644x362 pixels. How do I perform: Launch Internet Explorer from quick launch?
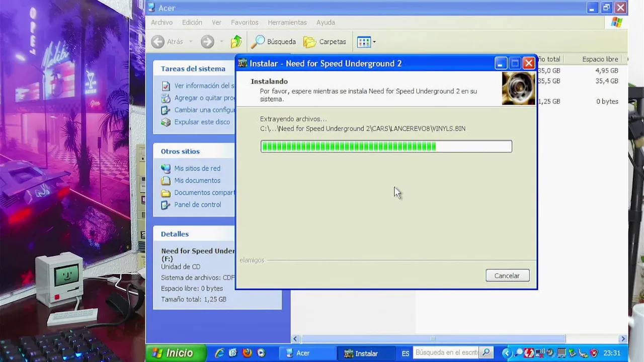point(219,353)
